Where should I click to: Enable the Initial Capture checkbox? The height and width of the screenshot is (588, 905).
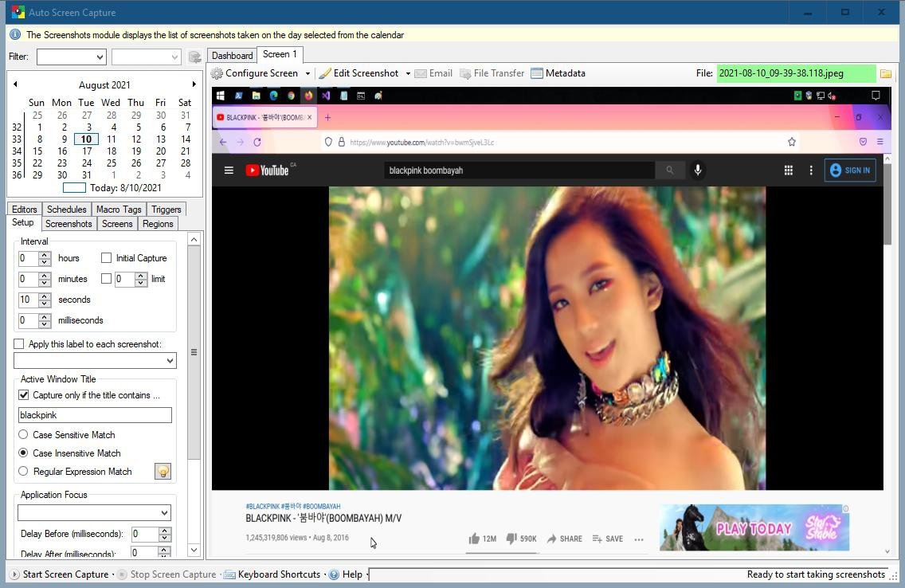(106, 258)
